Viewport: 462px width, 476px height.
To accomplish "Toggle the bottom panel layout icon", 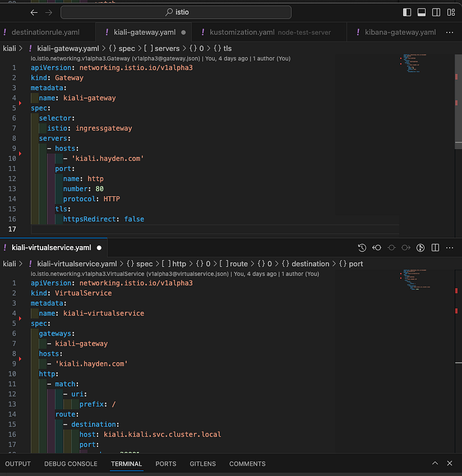I will coord(422,12).
